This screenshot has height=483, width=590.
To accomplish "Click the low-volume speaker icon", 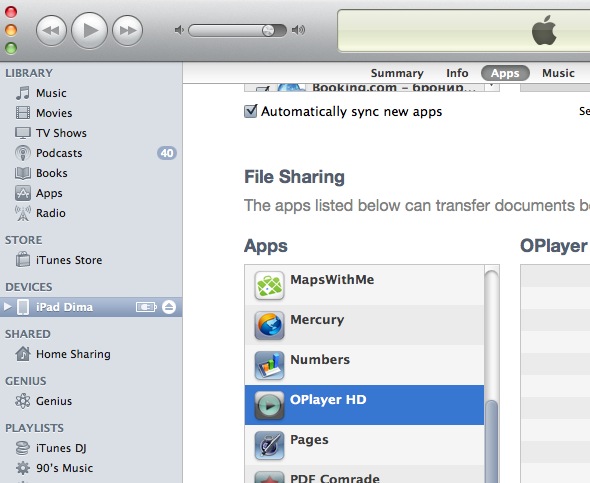I will 179,30.
